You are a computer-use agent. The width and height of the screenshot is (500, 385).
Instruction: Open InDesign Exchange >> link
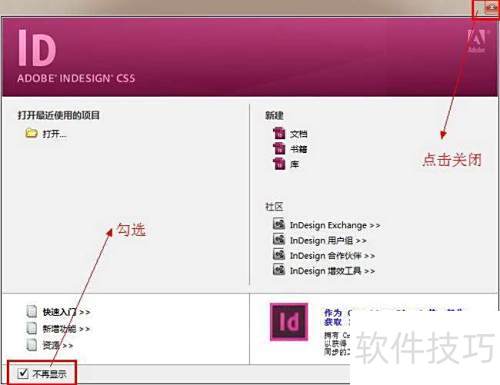click(335, 225)
